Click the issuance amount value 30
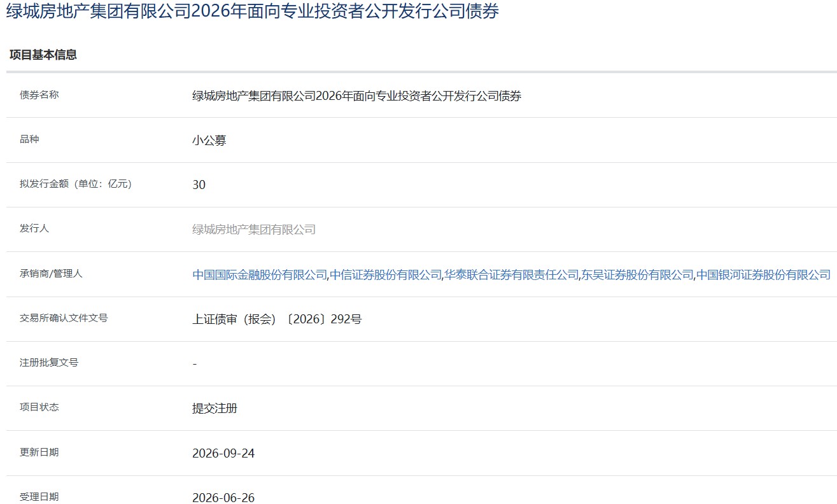The height and width of the screenshot is (504, 837). [x=199, y=185]
